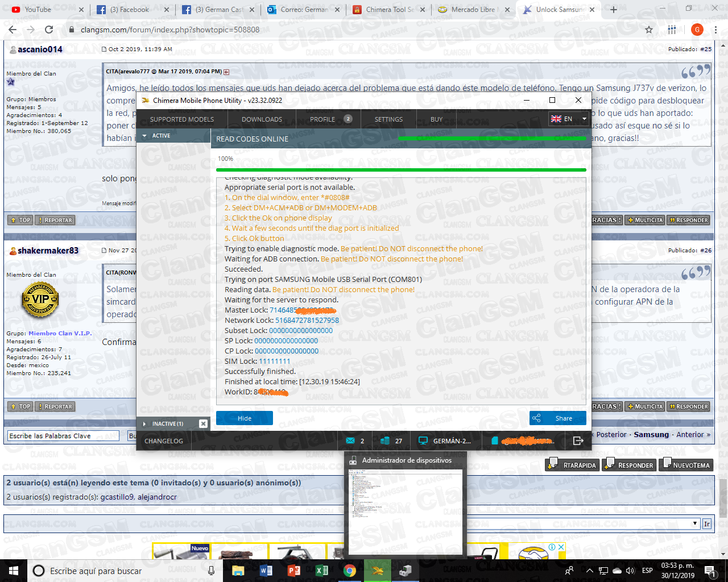The image size is (728, 582).
Task: Open the forum jump dropdown arrow
Action: 695,523
